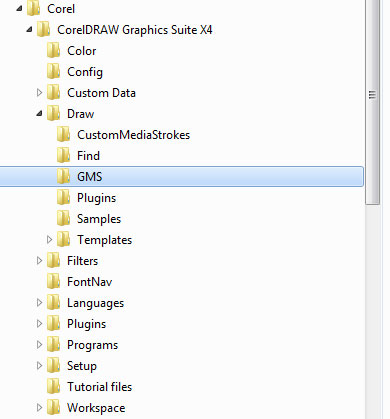
Task: Select the Programs folder label
Action: [x=92, y=345]
